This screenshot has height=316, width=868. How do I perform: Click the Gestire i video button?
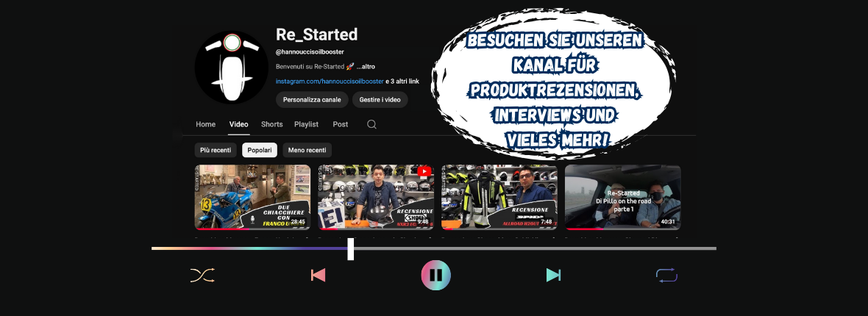click(380, 99)
